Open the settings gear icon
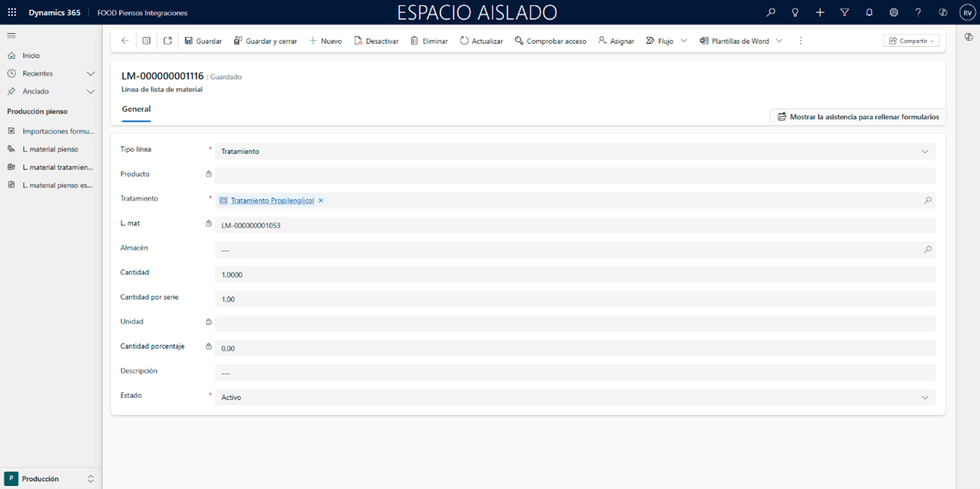980x489 pixels. (x=893, y=12)
